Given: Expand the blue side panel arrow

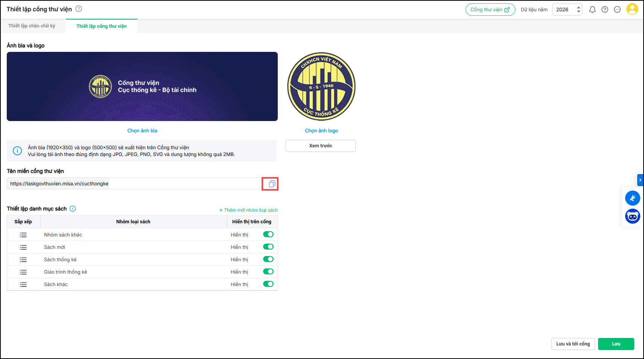Looking at the screenshot, I should coord(640,180).
